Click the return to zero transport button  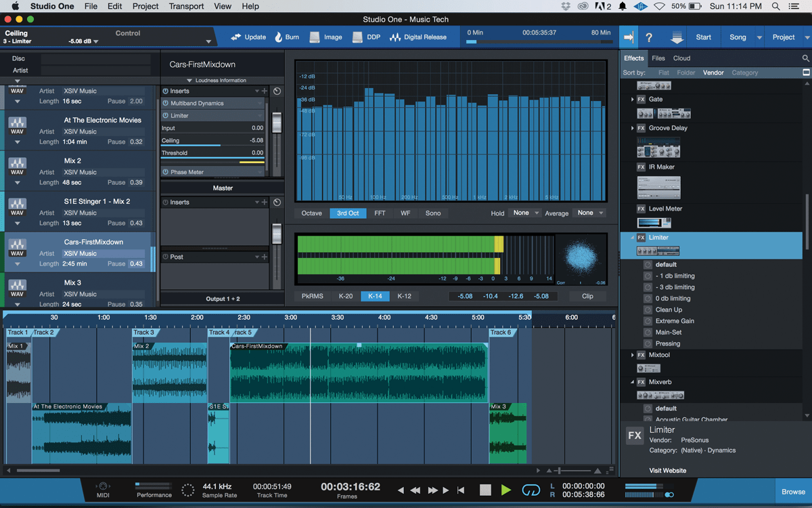pyautogui.click(x=461, y=490)
